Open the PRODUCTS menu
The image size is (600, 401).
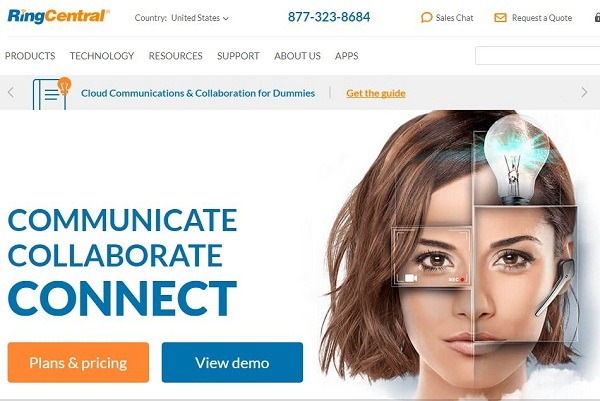30,56
